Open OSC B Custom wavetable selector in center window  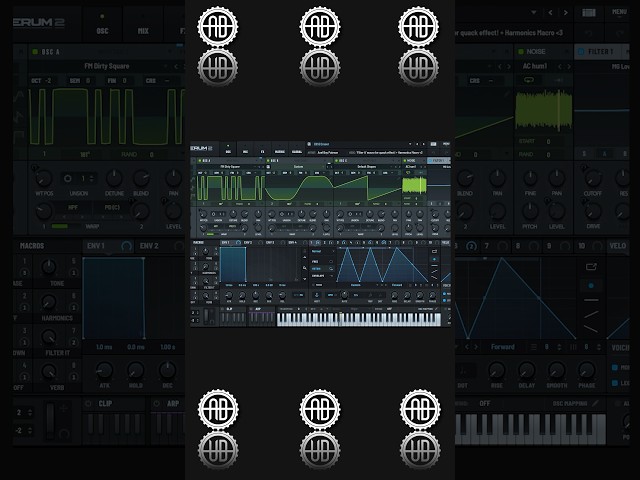298,167
